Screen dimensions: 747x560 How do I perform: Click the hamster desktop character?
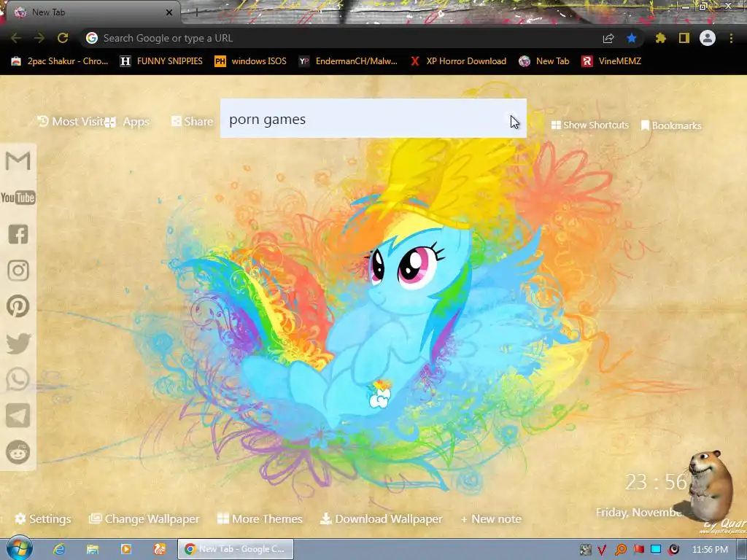711,486
